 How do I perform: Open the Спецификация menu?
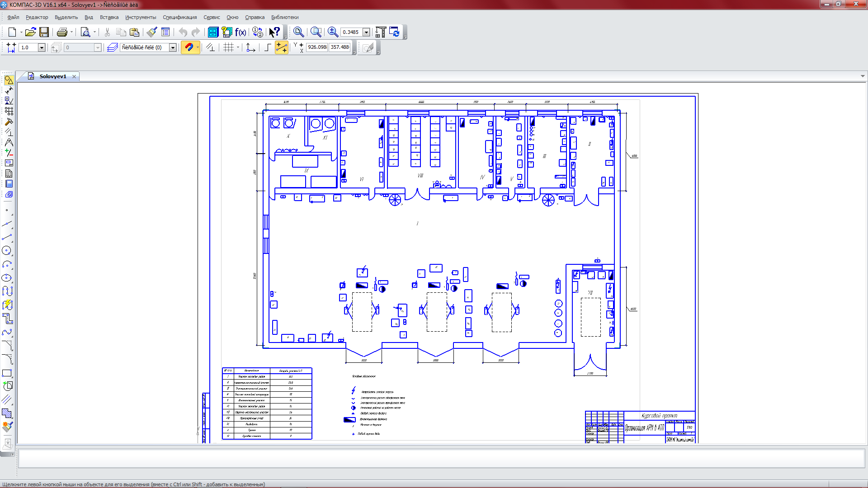pos(179,17)
